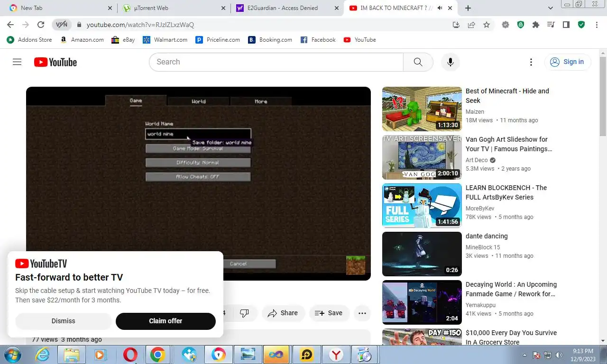Click the Sign in button
This screenshot has width=607, height=364.
coord(567,62)
